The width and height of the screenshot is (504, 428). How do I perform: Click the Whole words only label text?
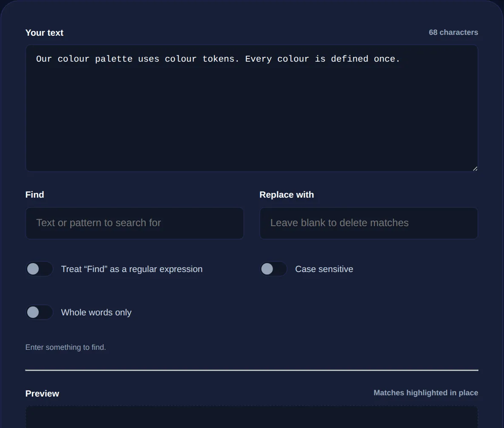(96, 312)
